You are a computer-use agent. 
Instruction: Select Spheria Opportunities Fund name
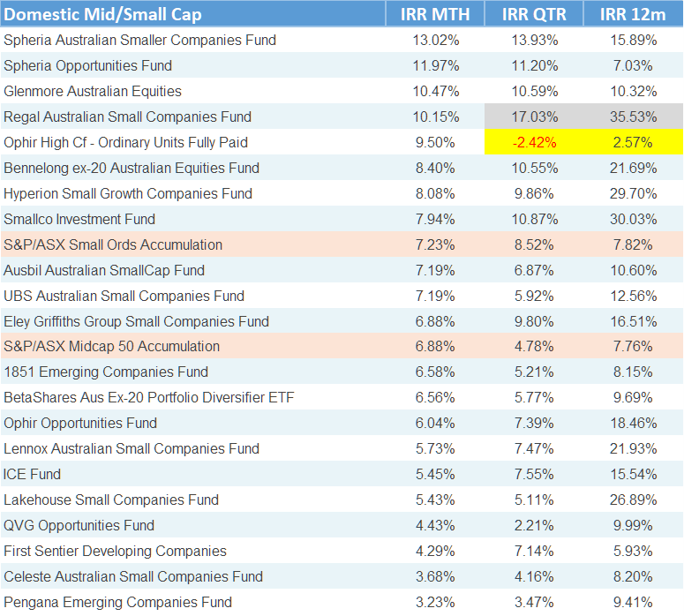click(87, 65)
